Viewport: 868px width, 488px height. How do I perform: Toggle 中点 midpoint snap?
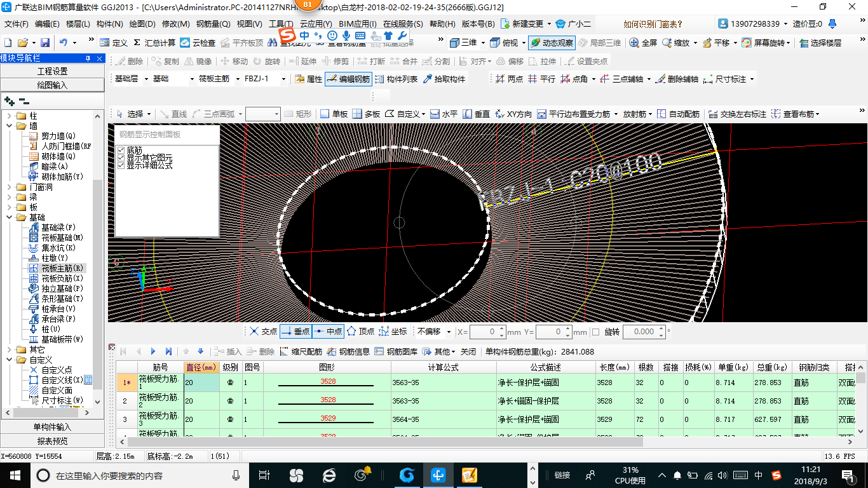coord(328,332)
